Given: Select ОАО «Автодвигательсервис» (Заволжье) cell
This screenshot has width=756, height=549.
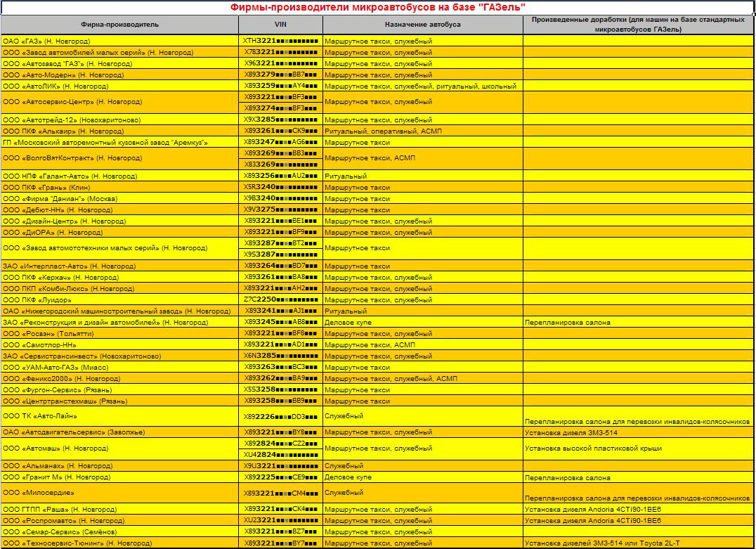Looking at the screenshot, I should (x=119, y=432).
